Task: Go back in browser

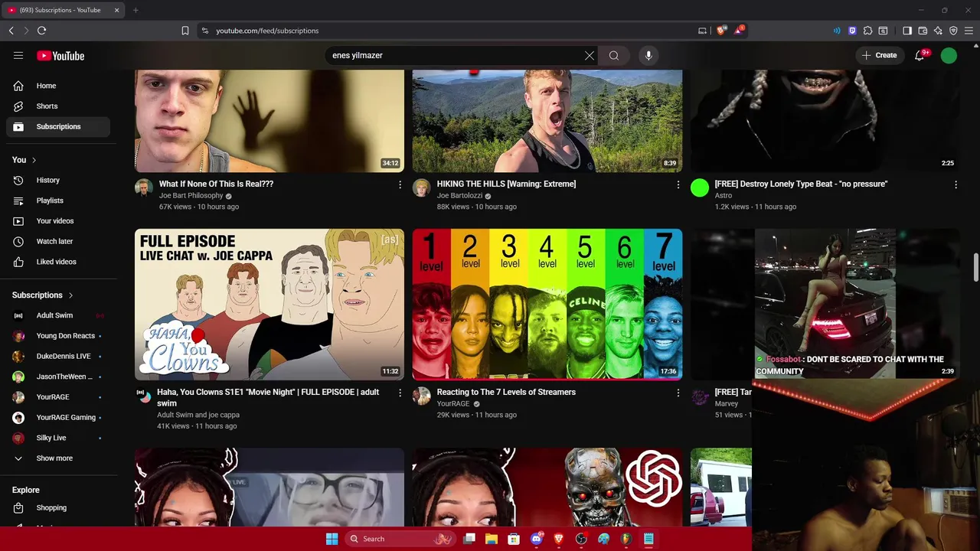Action: 11,31
